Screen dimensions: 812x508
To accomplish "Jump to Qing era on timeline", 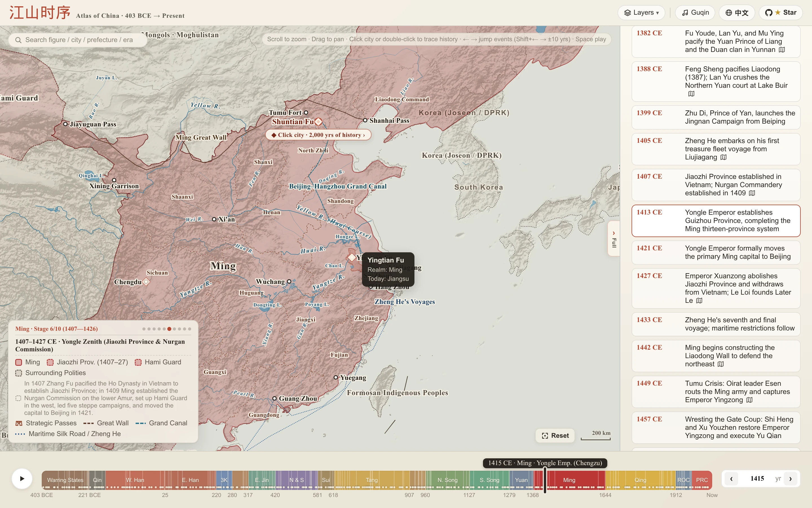I will 640,480.
